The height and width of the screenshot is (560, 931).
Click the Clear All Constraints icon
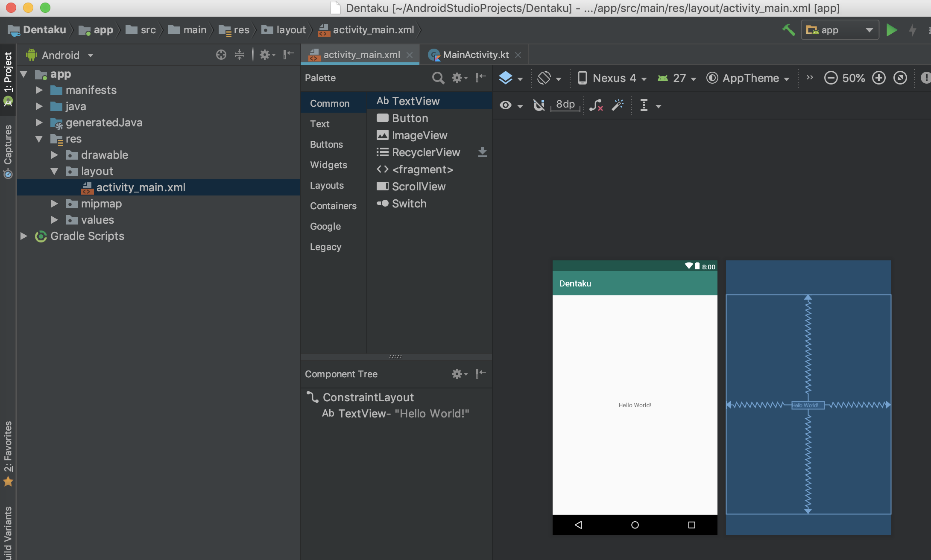(x=596, y=106)
